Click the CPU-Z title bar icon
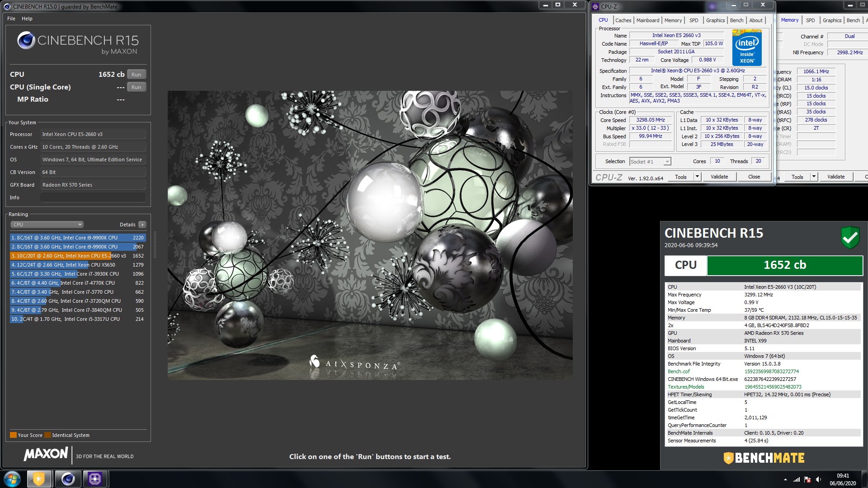 pos(595,6)
